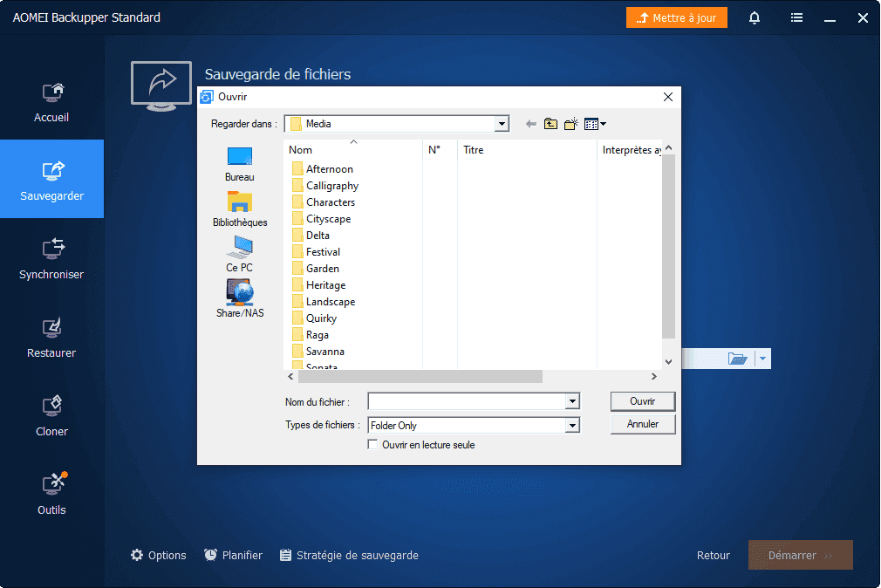This screenshot has height=588, width=881.
Task: Create a new folder in the dialog
Action: (570, 124)
